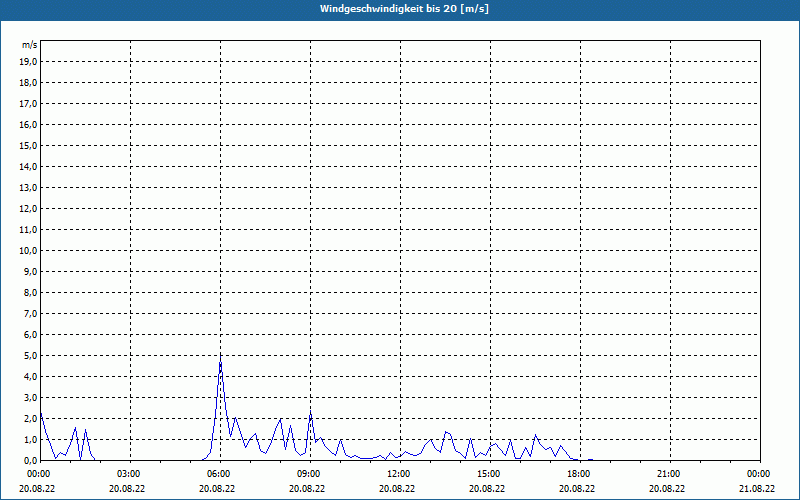Select the "7,0" y-axis label
This screenshot has width=800, height=500.
click(31, 313)
